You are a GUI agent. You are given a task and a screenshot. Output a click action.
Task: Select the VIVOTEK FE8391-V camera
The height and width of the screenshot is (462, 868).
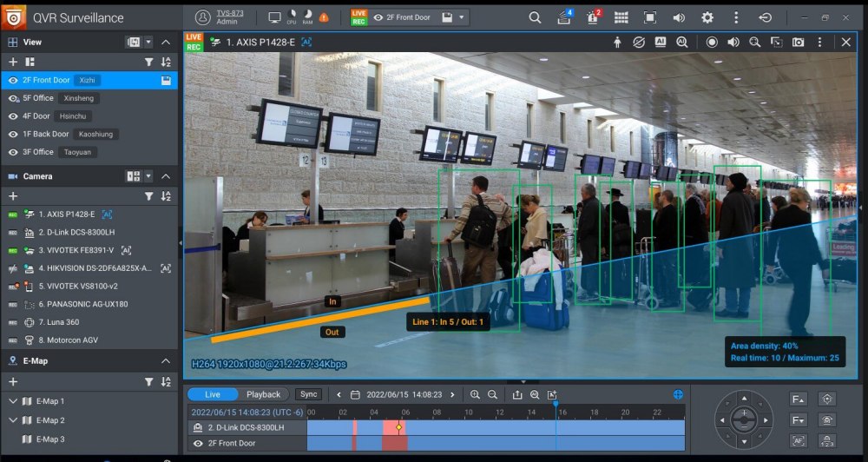tap(76, 250)
